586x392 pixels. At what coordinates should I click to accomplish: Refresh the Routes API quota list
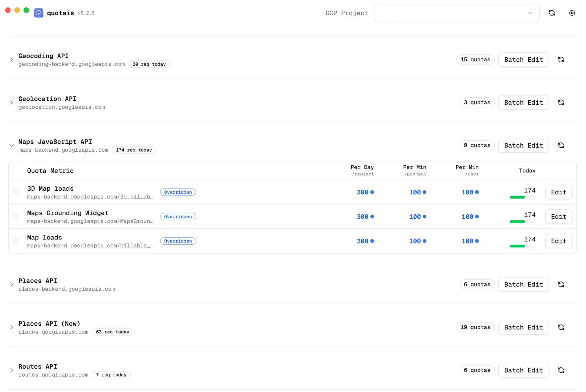tap(561, 370)
